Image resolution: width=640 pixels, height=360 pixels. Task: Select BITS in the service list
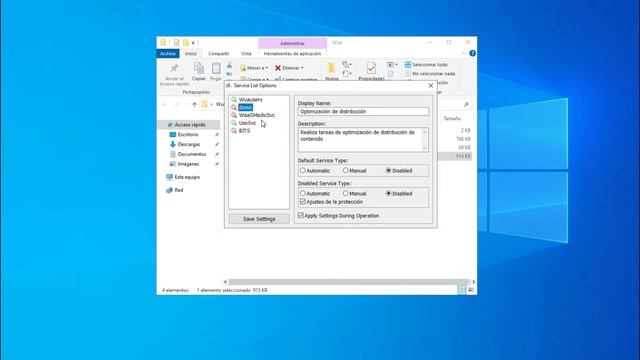pos(244,131)
